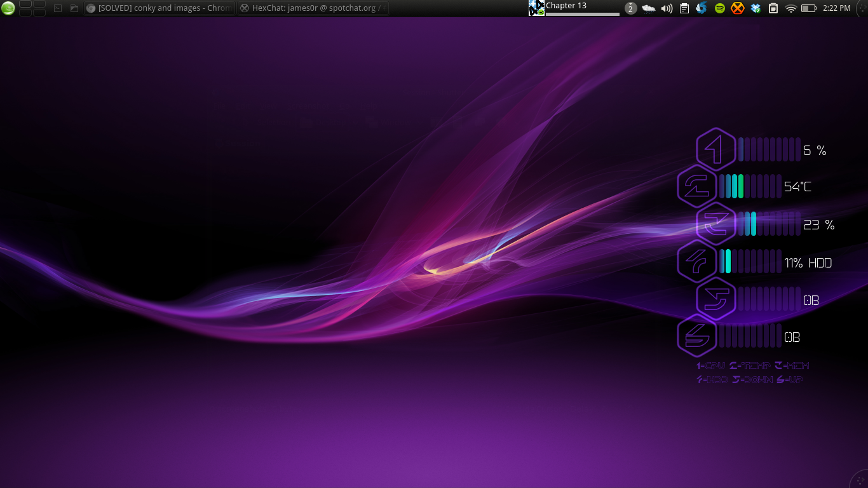This screenshot has height=488, width=868.
Task: Open the volume speaker applet
Action: click(667, 8)
